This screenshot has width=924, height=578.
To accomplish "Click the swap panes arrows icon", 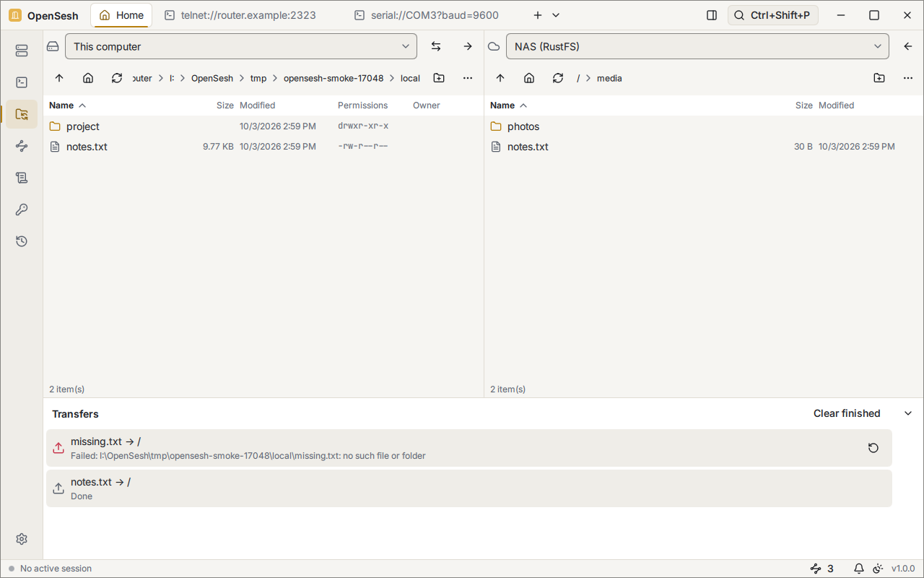I will pyautogui.click(x=436, y=46).
